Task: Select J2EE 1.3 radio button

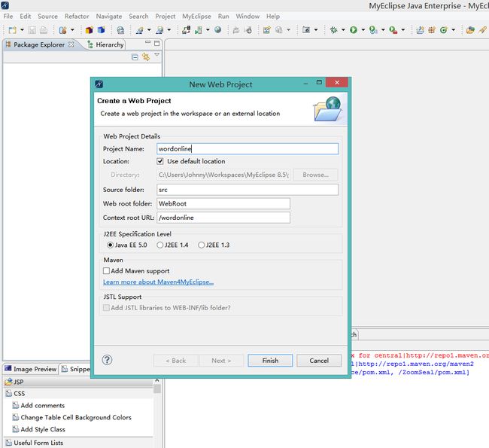Action: click(201, 245)
